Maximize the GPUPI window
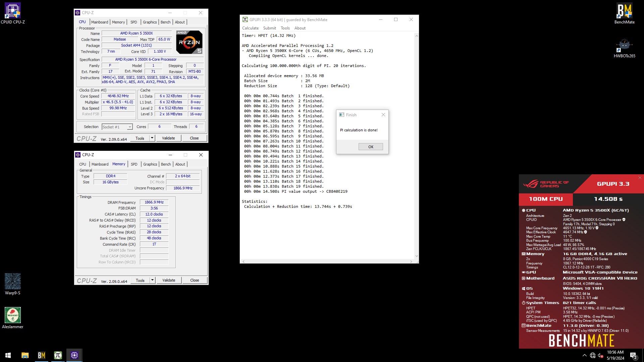 [396, 19]
